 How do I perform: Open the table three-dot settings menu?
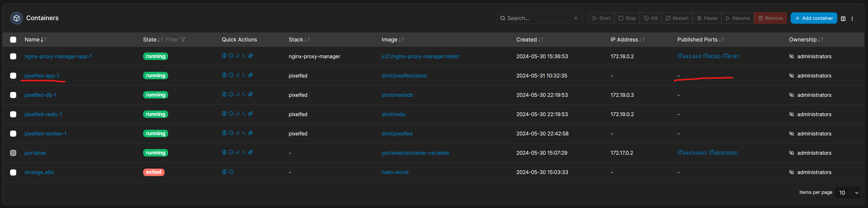[x=852, y=19]
